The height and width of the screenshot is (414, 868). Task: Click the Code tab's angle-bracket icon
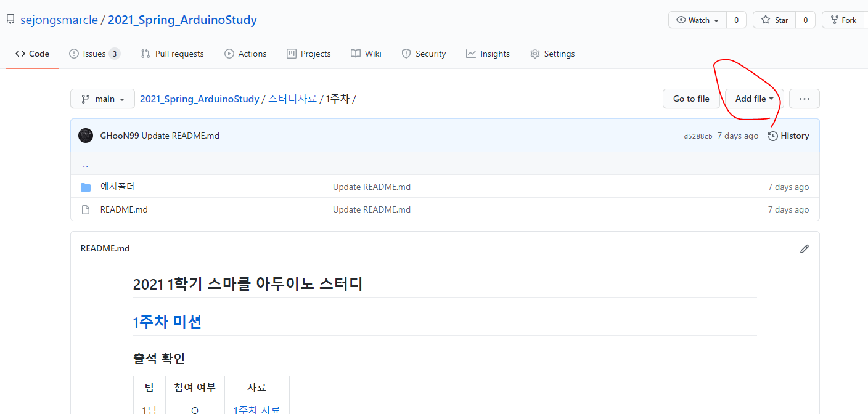coord(20,54)
